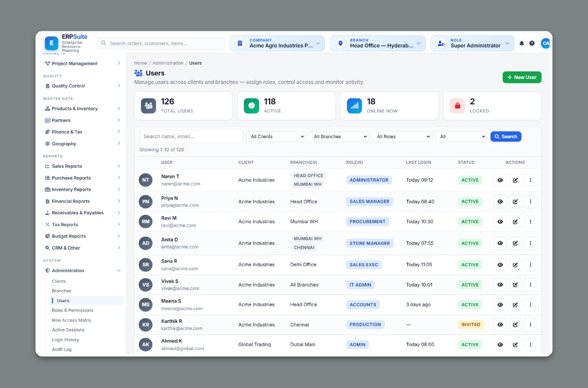
Task: View details for Ahmed K
Action: (x=500, y=345)
